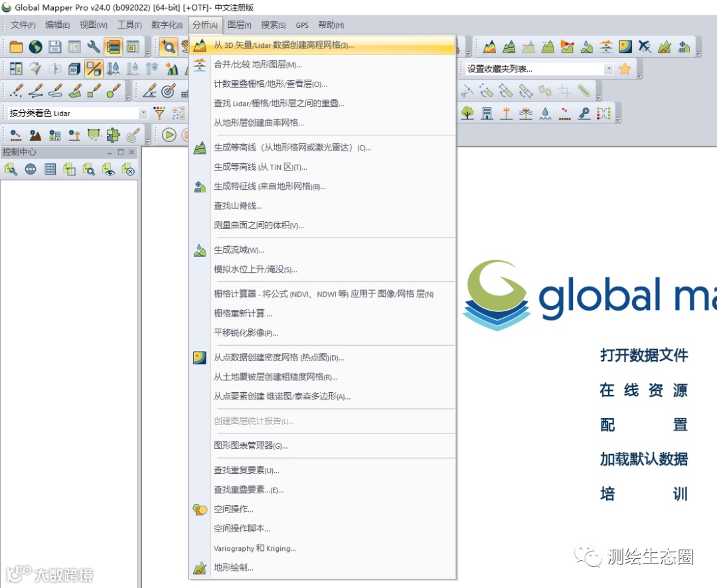Viewport: 717px width, 588px height.
Task: Click the green play button
Action: (x=169, y=135)
